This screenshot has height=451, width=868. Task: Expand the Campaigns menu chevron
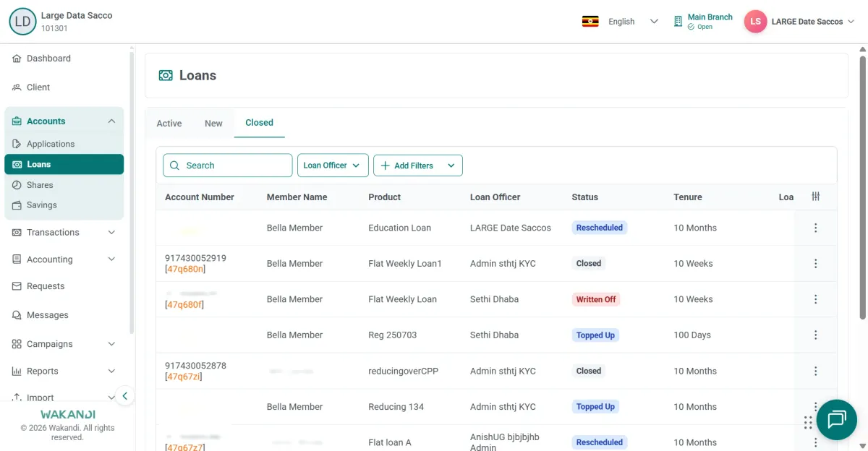pyautogui.click(x=111, y=344)
